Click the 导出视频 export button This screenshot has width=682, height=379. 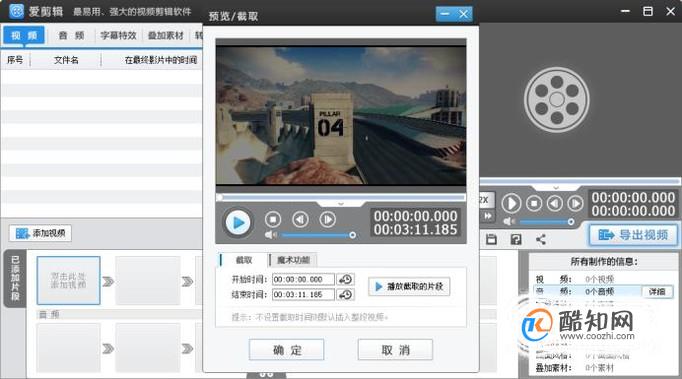(x=633, y=235)
